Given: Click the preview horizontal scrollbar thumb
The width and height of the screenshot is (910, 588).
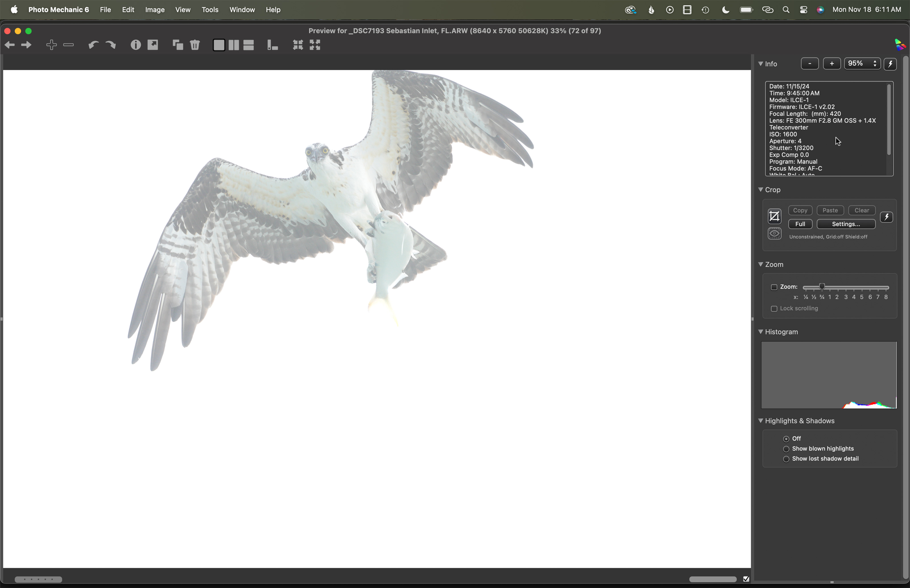Looking at the screenshot, I should pos(712,579).
